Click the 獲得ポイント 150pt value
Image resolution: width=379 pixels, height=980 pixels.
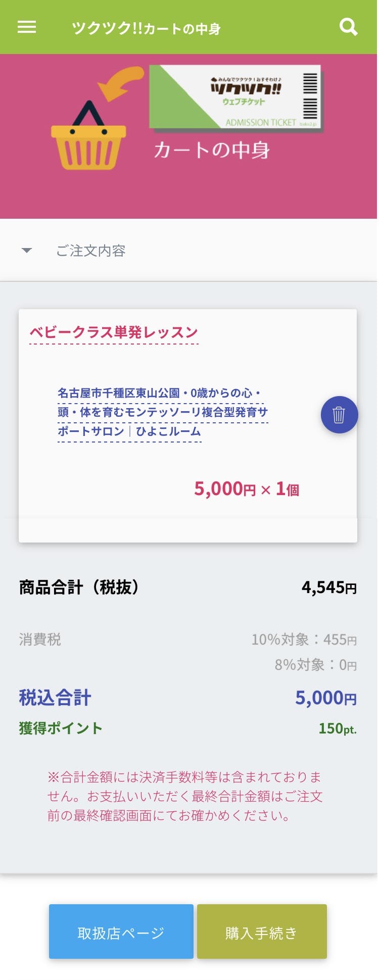click(338, 728)
